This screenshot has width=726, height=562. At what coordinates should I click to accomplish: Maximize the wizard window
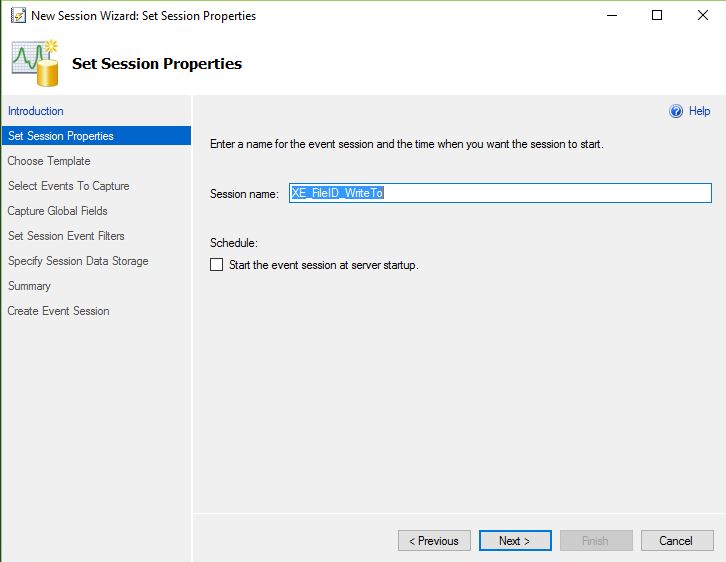657,16
